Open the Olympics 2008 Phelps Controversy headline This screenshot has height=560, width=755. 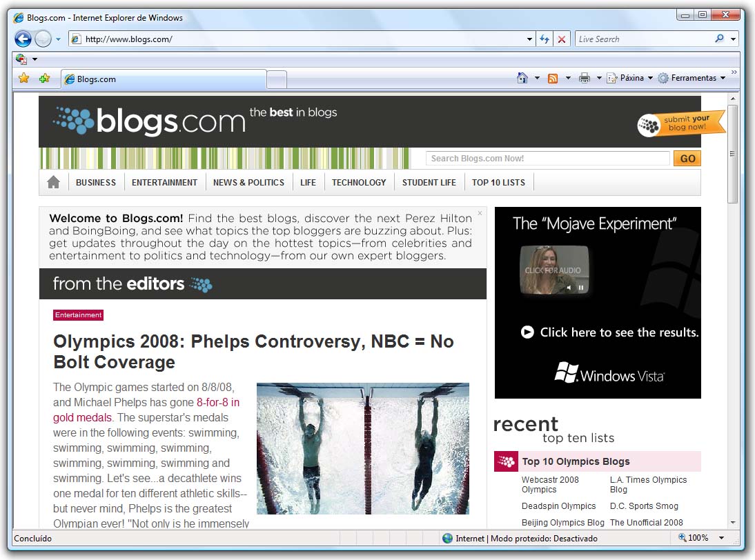pyautogui.click(x=253, y=352)
